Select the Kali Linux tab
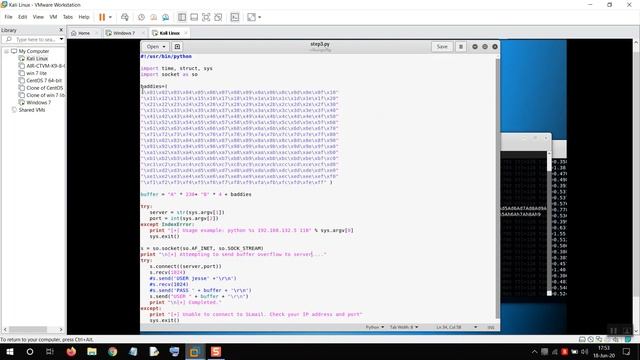The image size is (640, 360). [x=169, y=33]
